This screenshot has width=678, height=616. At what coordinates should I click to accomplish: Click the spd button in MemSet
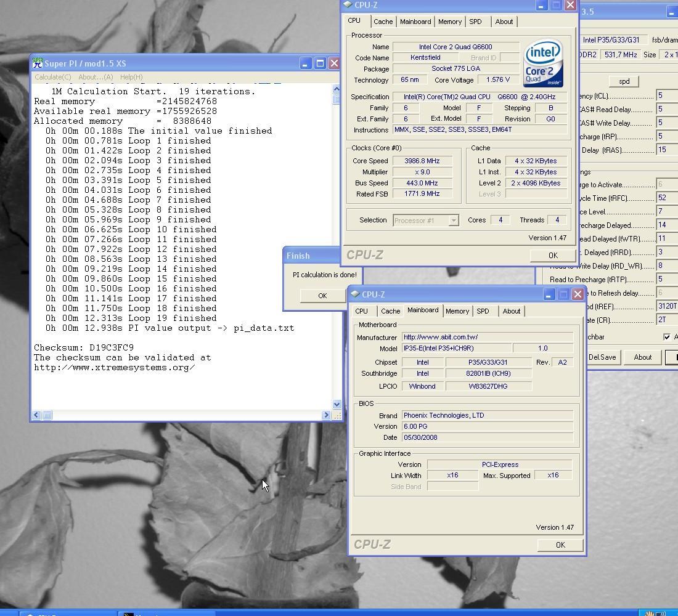tap(624, 81)
